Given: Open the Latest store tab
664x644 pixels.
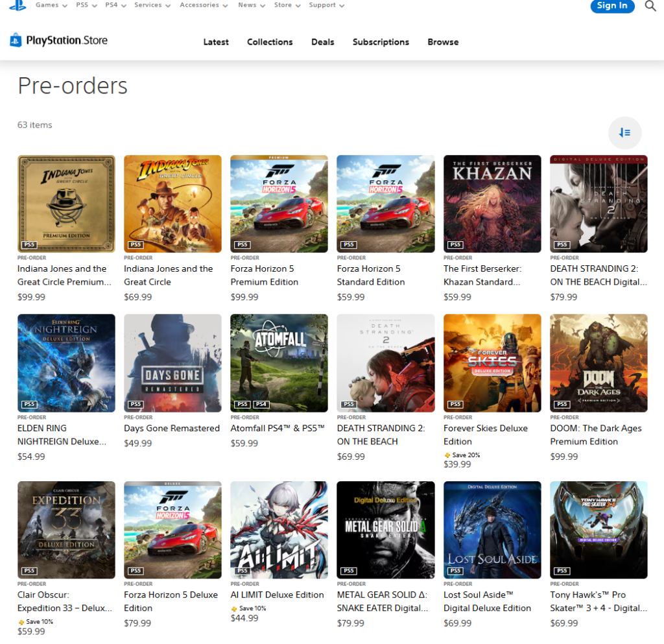Looking at the screenshot, I should [x=216, y=42].
